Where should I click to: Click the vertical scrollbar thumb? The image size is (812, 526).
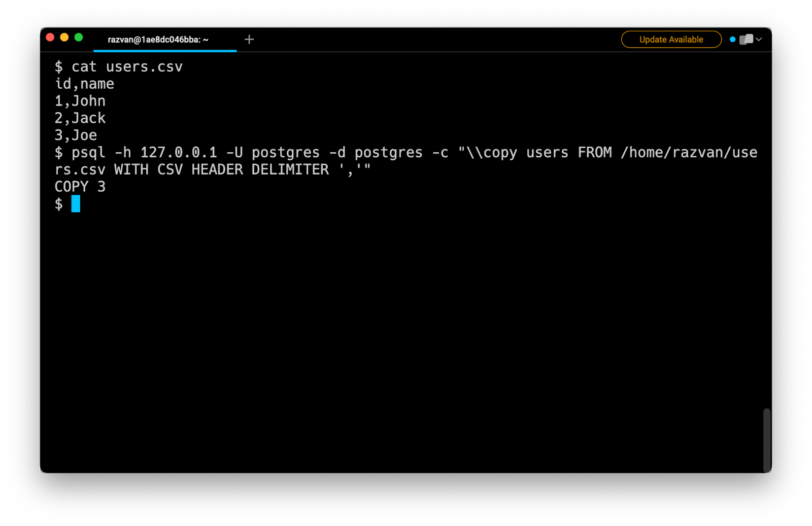point(767,439)
